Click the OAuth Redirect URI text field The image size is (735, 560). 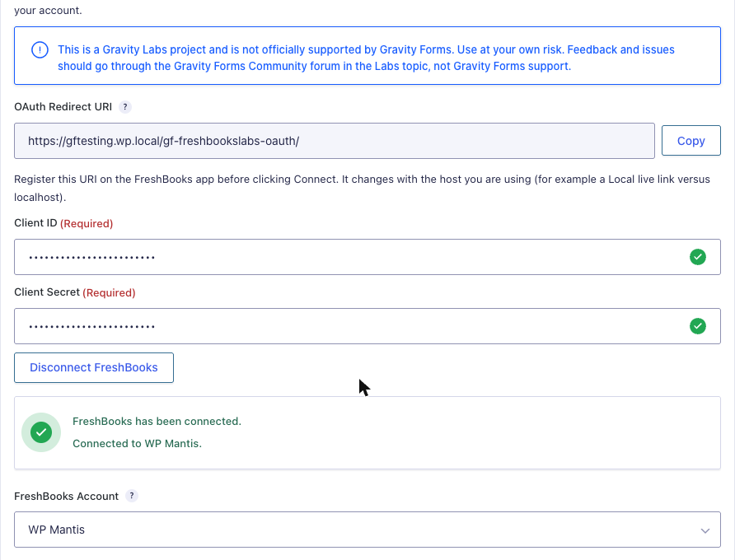click(x=335, y=141)
